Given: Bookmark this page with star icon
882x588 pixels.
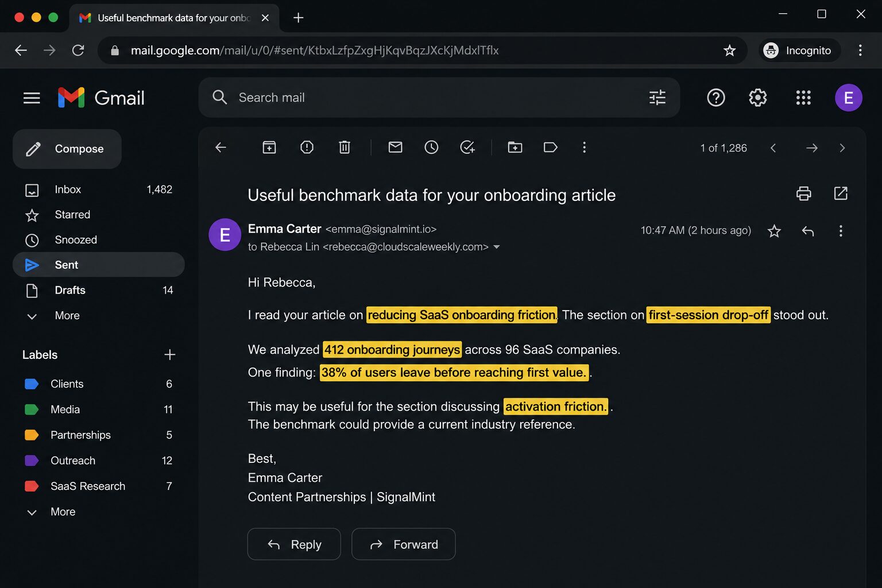Looking at the screenshot, I should (x=729, y=51).
